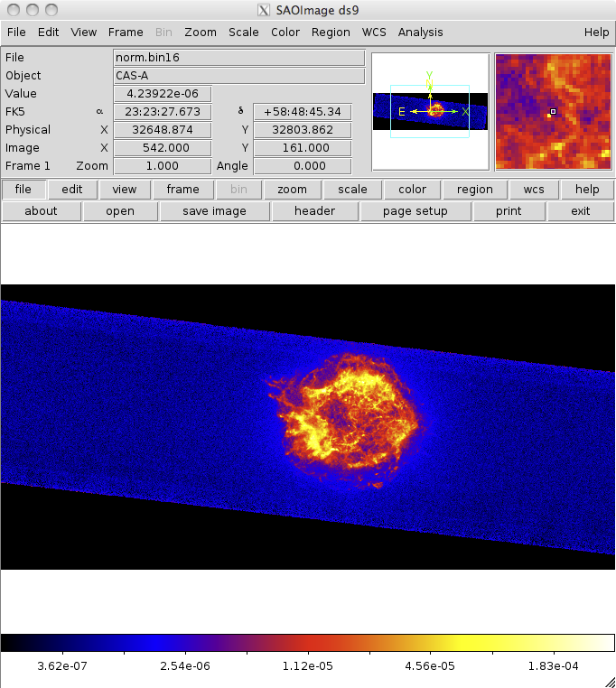The height and width of the screenshot is (688, 616).
Task: Switch to the wcs button group
Action: pyautogui.click(x=527, y=190)
